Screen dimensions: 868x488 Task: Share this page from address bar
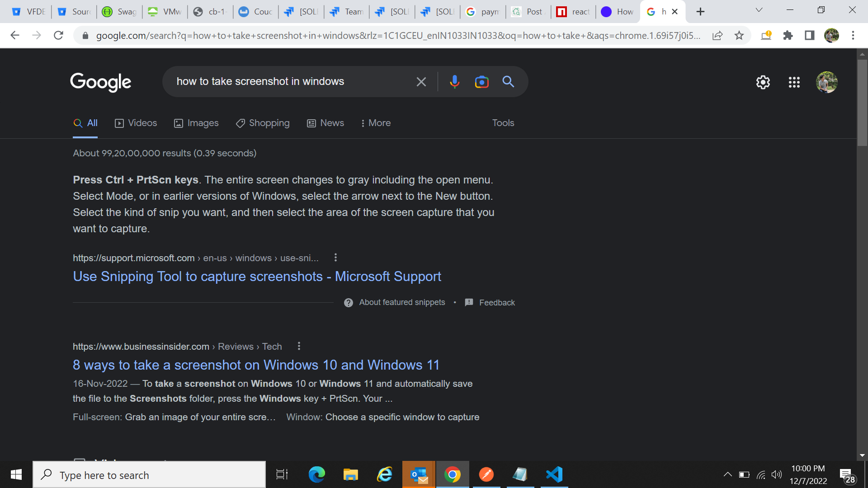pyautogui.click(x=717, y=35)
